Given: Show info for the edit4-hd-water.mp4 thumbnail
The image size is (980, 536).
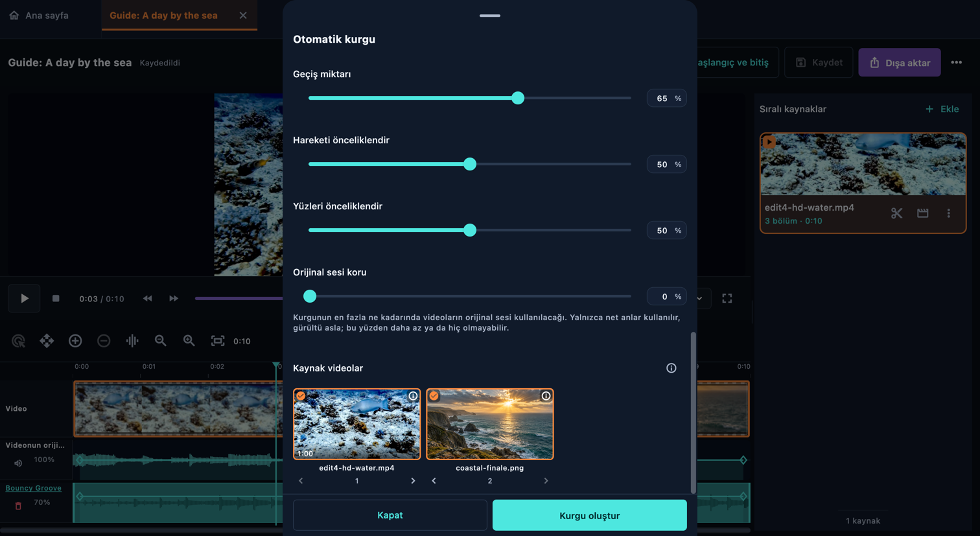Looking at the screenshot, I should (x=413, y=396).
